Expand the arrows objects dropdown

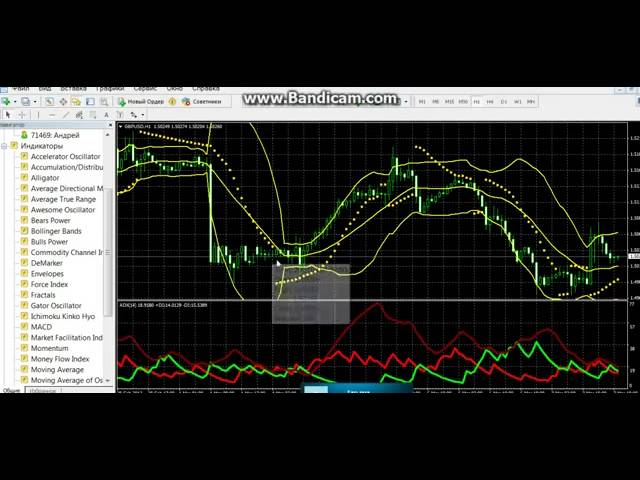pos(143,115)
